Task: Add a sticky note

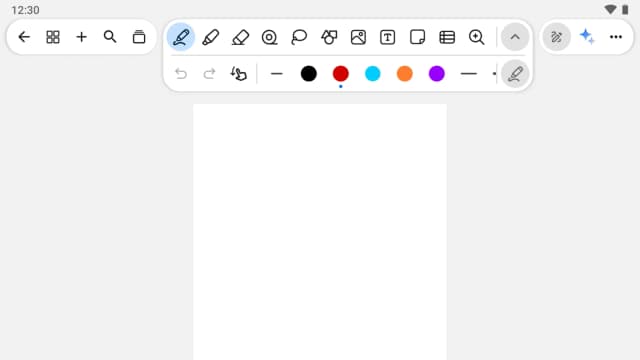Action: [417, 37]
